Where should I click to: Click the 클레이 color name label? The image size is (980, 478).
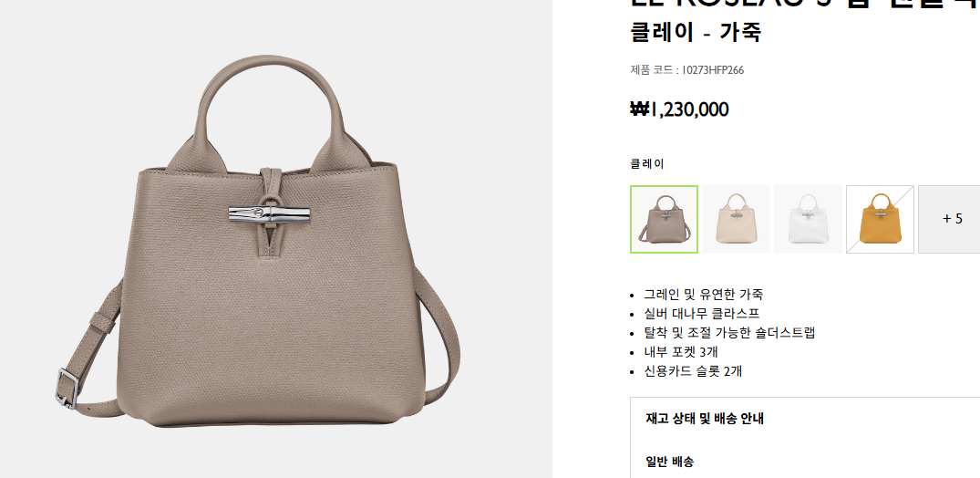click(x=647, y=164)
